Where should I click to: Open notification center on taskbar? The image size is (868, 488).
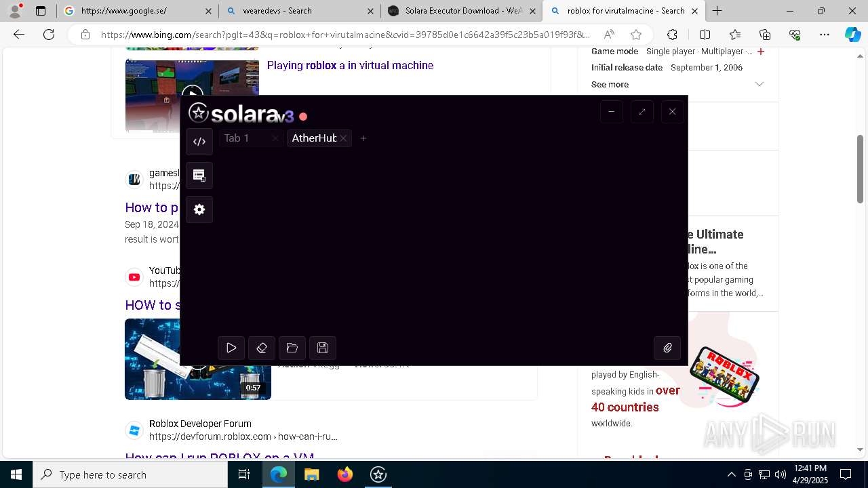click(846, 474)
